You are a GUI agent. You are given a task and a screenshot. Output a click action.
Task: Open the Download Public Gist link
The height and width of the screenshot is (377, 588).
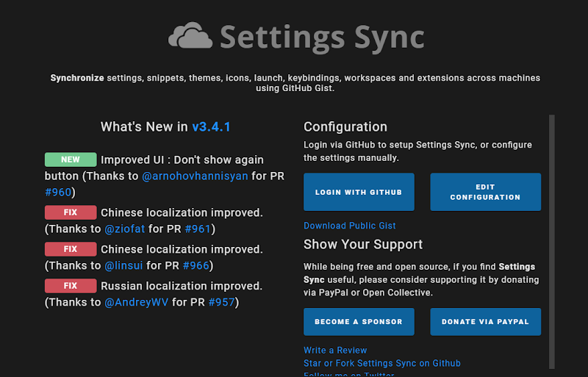350,226
